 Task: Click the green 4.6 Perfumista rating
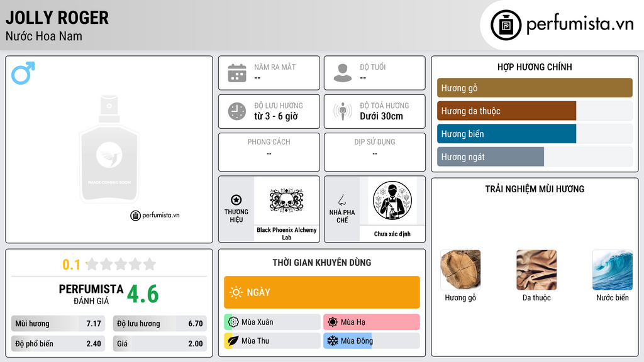[143, 294]
